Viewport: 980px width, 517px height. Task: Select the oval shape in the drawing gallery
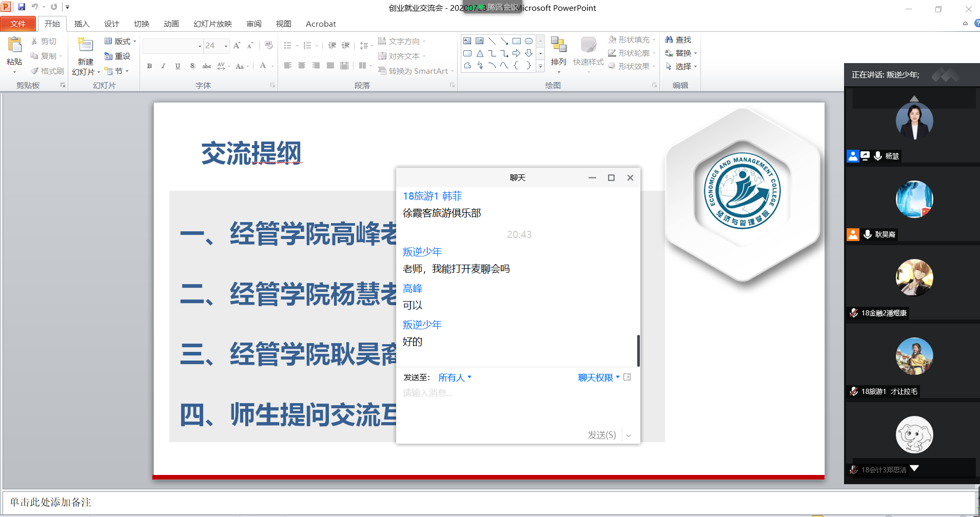click(528, 41)
